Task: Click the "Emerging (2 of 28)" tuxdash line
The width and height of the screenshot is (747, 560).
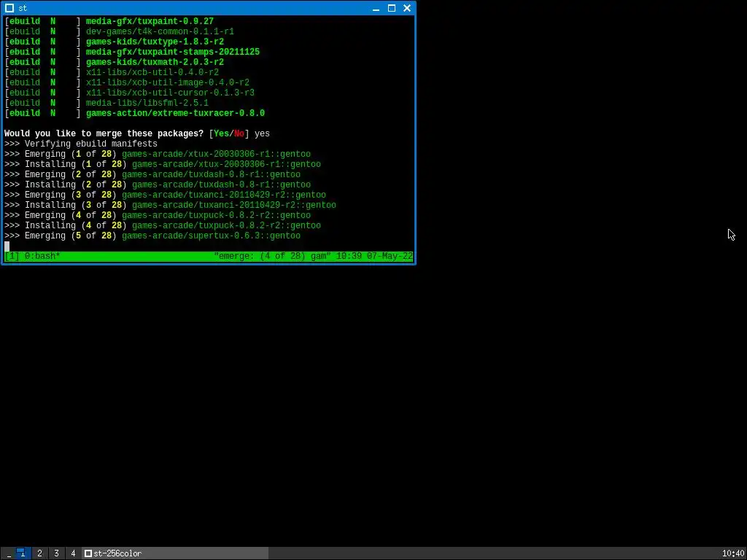Action: [152, 174]
